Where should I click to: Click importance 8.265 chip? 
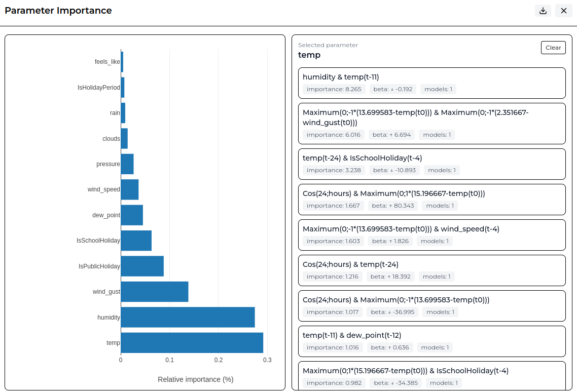pyautogui.click(x=334, y=89)
